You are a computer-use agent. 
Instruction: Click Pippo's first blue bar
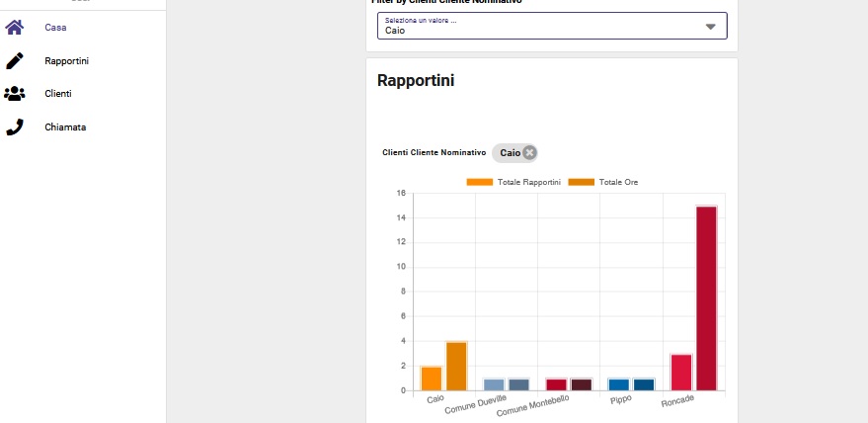point(619,384)
